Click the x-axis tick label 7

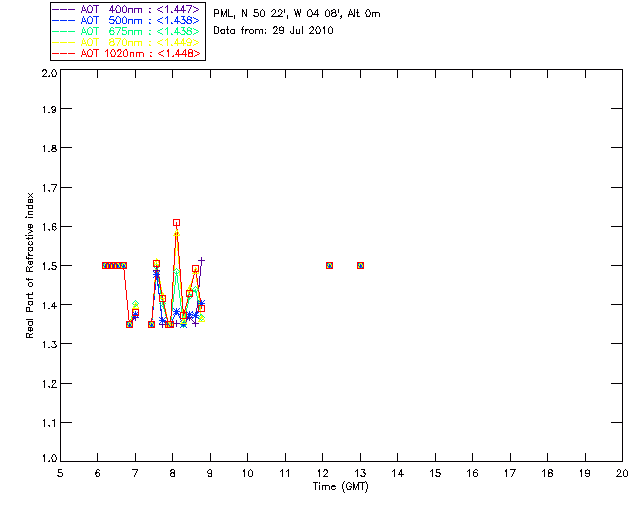135,473
